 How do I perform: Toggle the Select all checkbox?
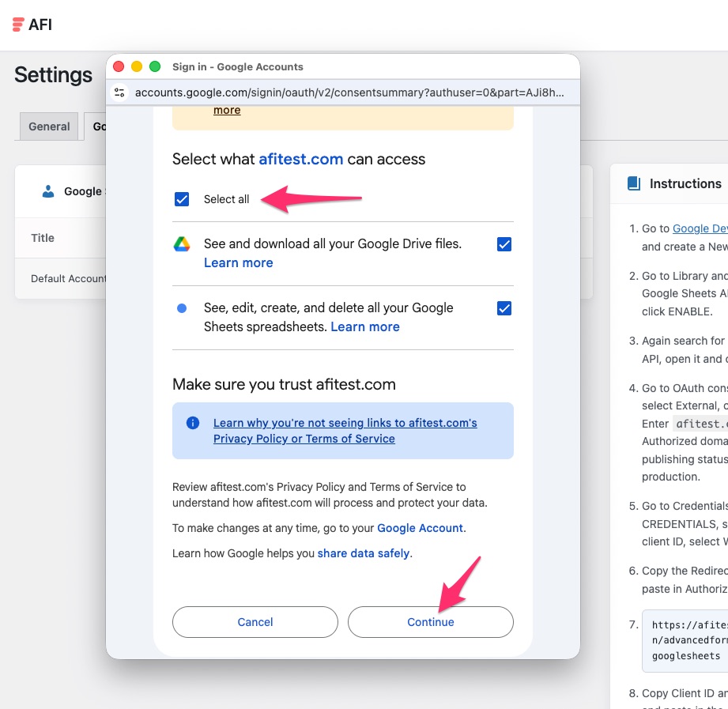[182, 199]
